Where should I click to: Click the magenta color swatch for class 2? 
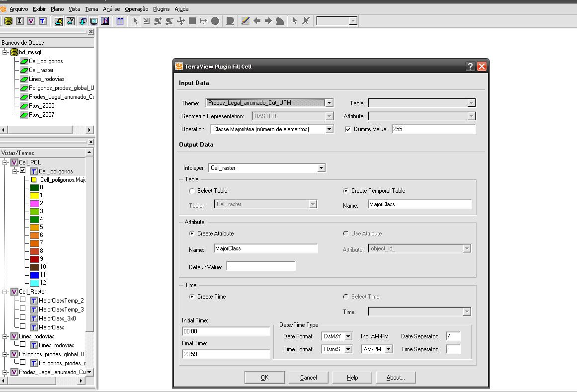coord(34,204)
